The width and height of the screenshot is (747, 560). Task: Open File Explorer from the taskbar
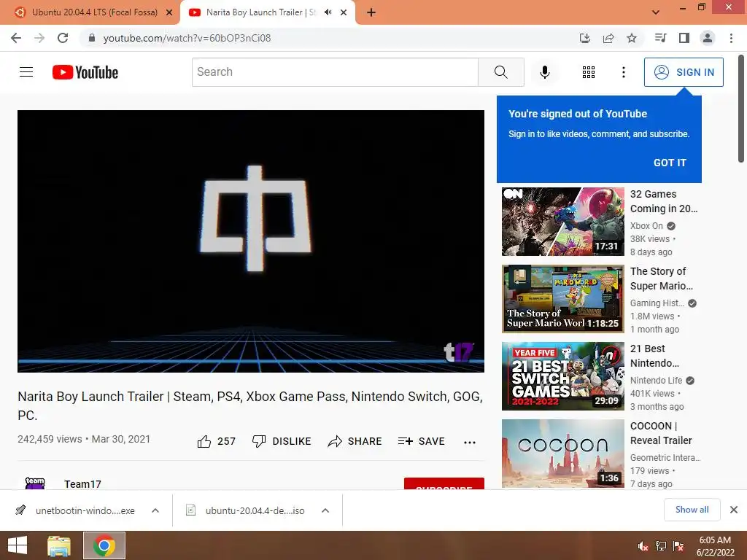(x=59, y=545)
